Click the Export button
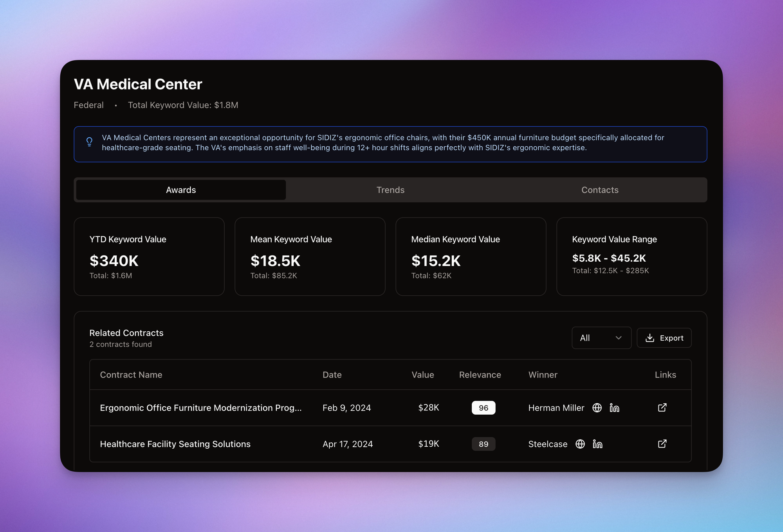Image resolution: width=783 pixels, height=532 pixels. [664, 338]
